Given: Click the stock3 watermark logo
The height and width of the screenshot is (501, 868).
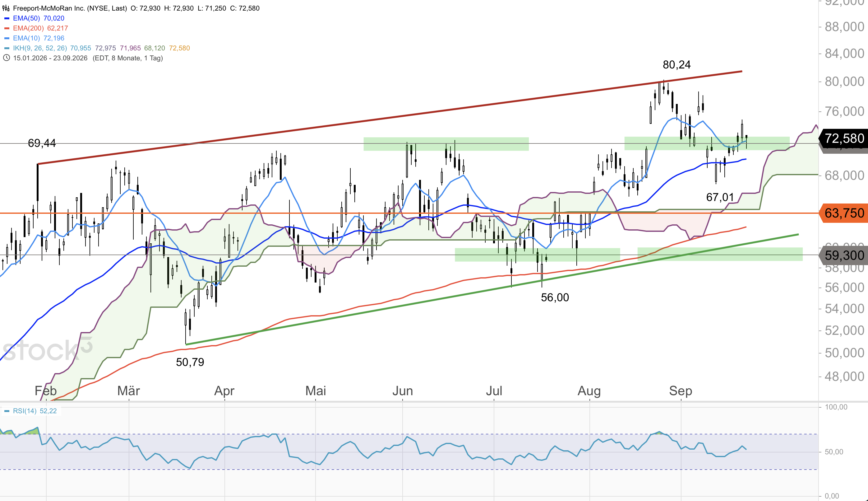Looking at the screenshot, I should (x=47, y=349).
